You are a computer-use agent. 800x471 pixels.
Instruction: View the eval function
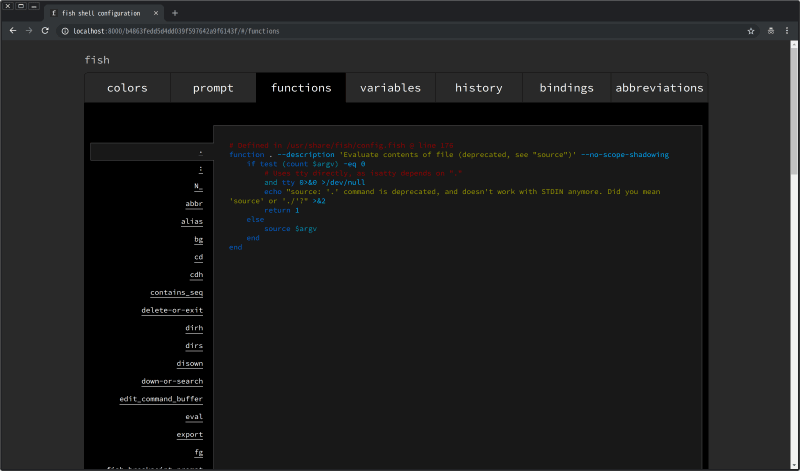[194, 417]
